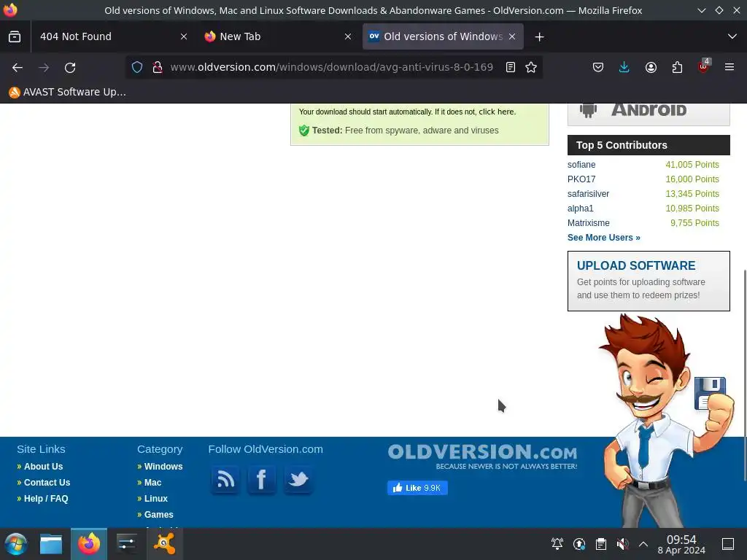Click the page vertical scrollbar thumb
Image resolution: width=747 pixels, height=560 pixels.
(x=744, y=376)
